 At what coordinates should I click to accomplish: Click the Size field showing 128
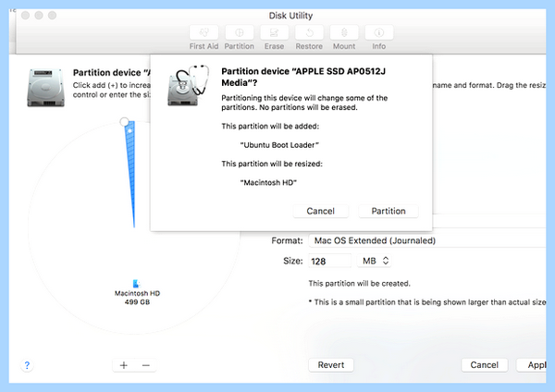pyautogui.click(x=329, y=261)
